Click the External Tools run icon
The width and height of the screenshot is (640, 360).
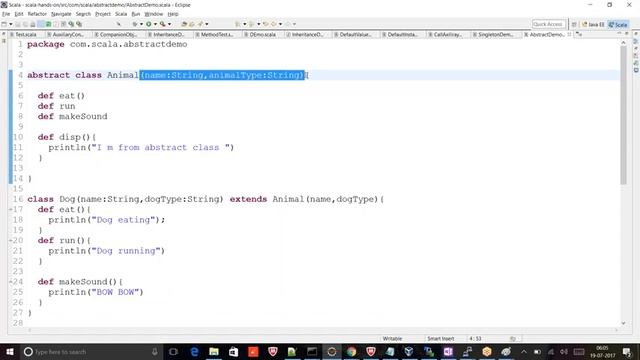(162, 24)
